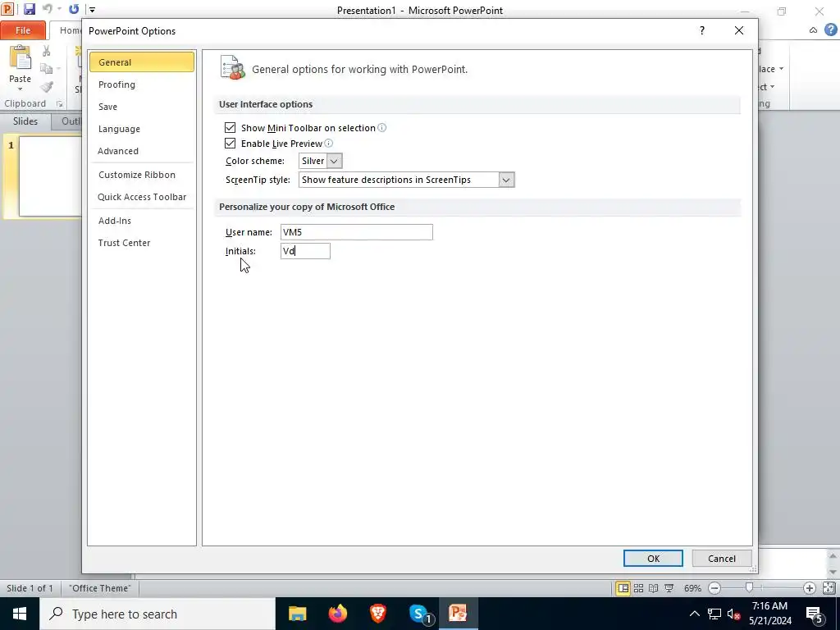The image size is (840, 630).
Task: Toggle Enable Live Preview checkbox
Action: (230, 143)
